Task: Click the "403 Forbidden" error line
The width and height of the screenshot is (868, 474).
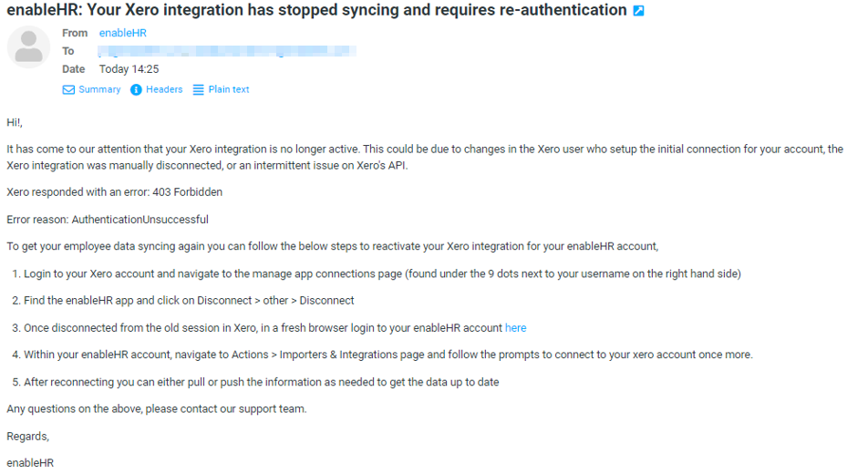Action: pyautogui.click(x=115, y=192)
